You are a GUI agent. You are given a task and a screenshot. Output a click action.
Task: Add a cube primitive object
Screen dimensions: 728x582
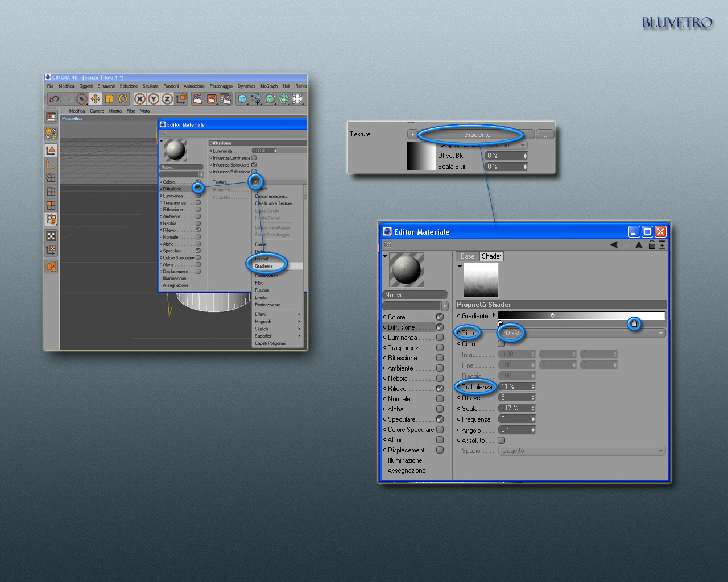pyautogui.click(x=242, y=99)
